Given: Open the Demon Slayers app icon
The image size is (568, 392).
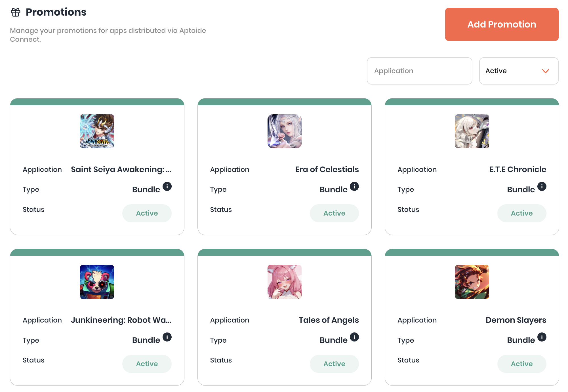Looking at the screenshot, I should pyautogui.click(x=472, y=282).
